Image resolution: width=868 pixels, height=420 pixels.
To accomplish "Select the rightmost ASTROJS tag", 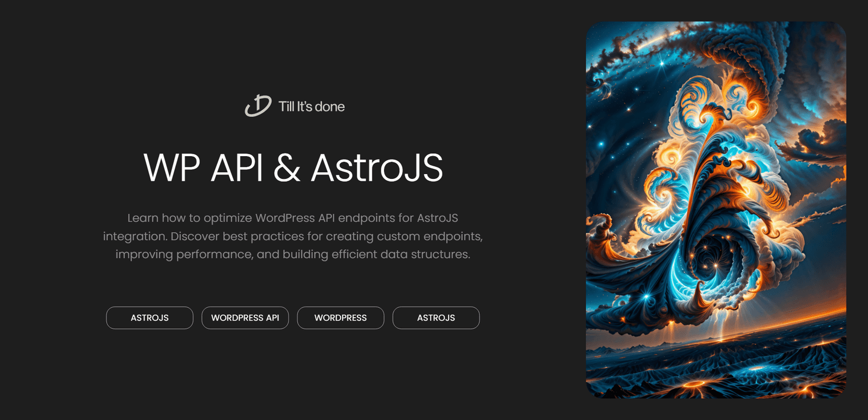I will 436,318.
